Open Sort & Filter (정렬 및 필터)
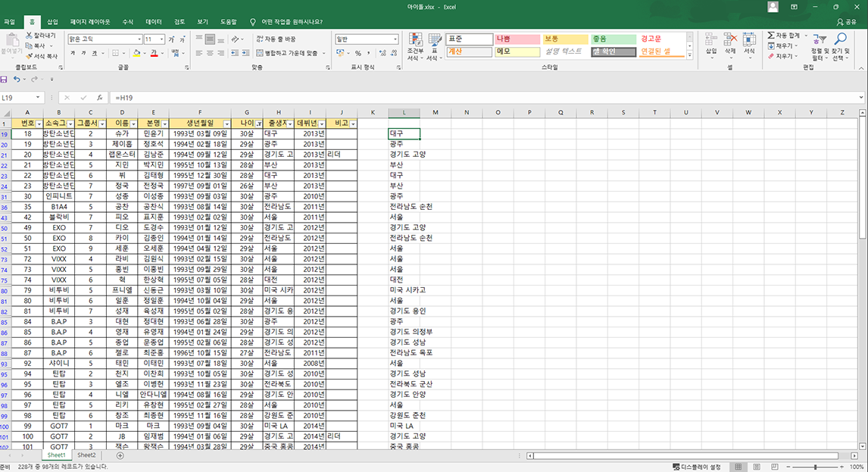868x472 pixels. coord(820,46)
